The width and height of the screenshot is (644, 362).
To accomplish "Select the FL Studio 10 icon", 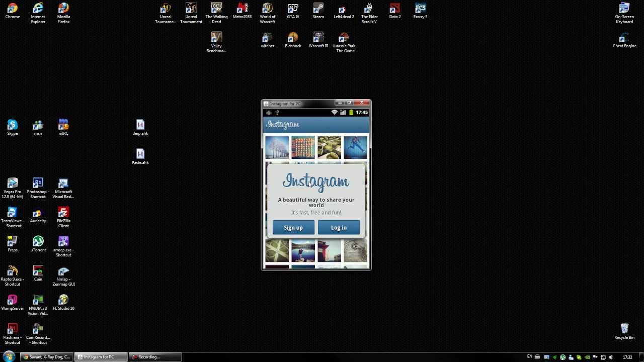I will click(x=63, y=303).
